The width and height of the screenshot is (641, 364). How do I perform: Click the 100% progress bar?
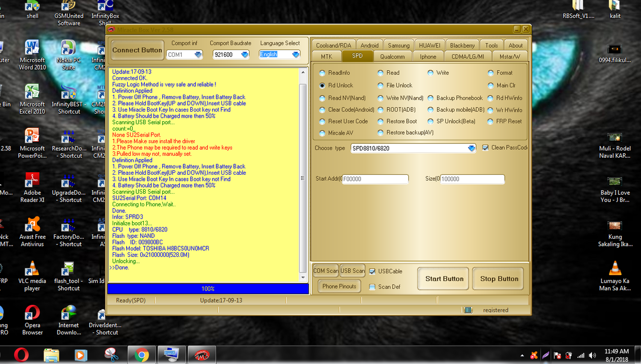[208, 289]
